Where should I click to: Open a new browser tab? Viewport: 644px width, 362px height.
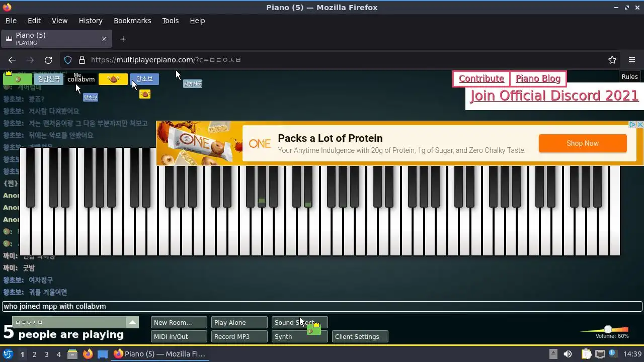(x=123, y=39)
